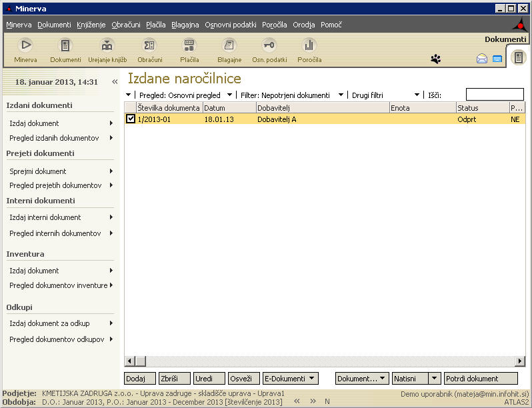Go to next period with » arrows

tap(313, 401)
